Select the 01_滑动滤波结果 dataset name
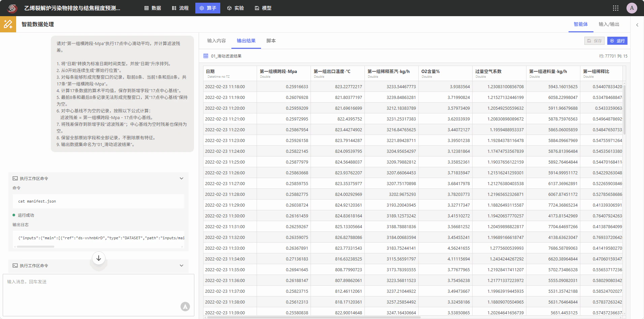Screen dimensions: 644x319 [226, 56]
